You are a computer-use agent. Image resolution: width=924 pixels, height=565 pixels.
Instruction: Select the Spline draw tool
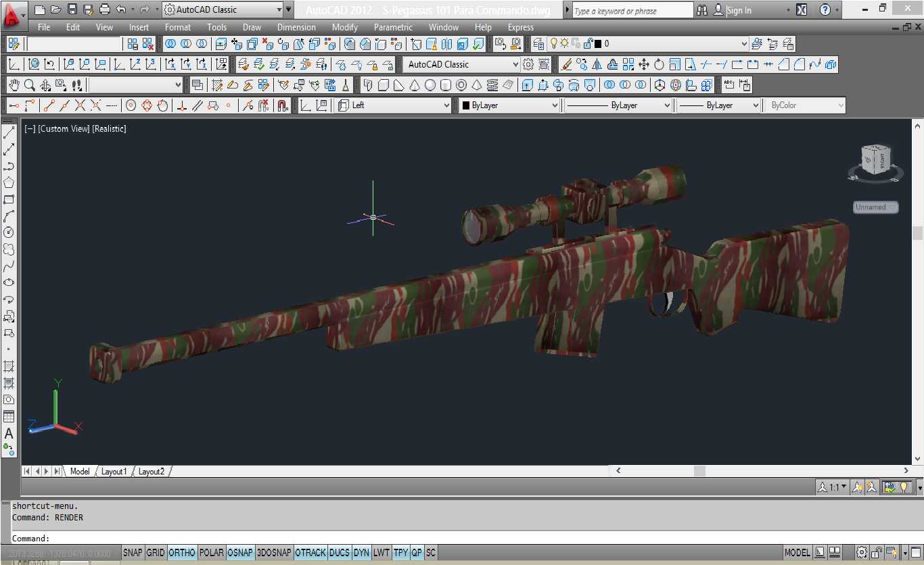(9, 266)
